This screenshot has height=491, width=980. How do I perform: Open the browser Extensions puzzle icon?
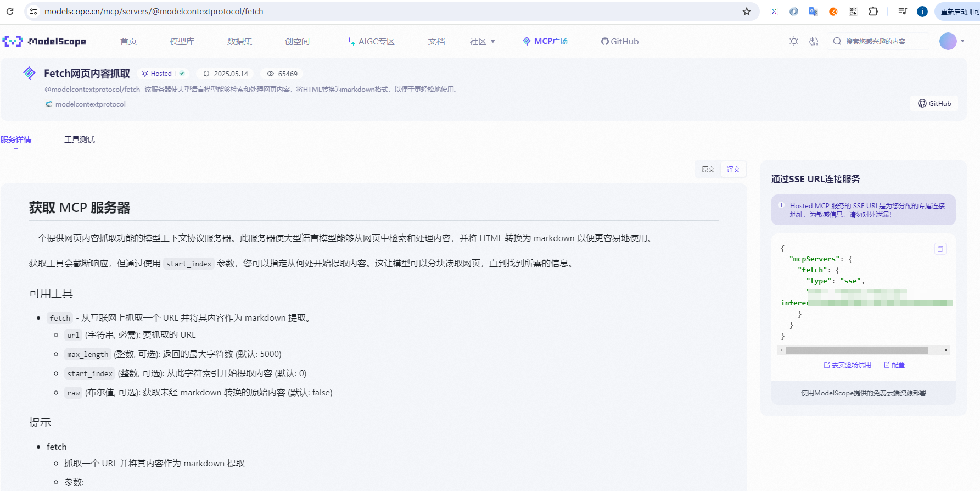pos(873,11)
